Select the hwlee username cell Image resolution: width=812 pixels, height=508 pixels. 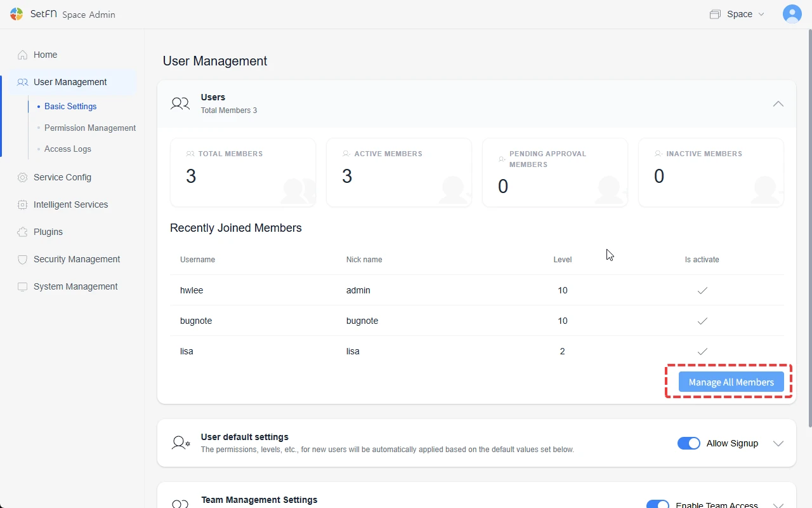pyautogui.click(x=192, y=290)
